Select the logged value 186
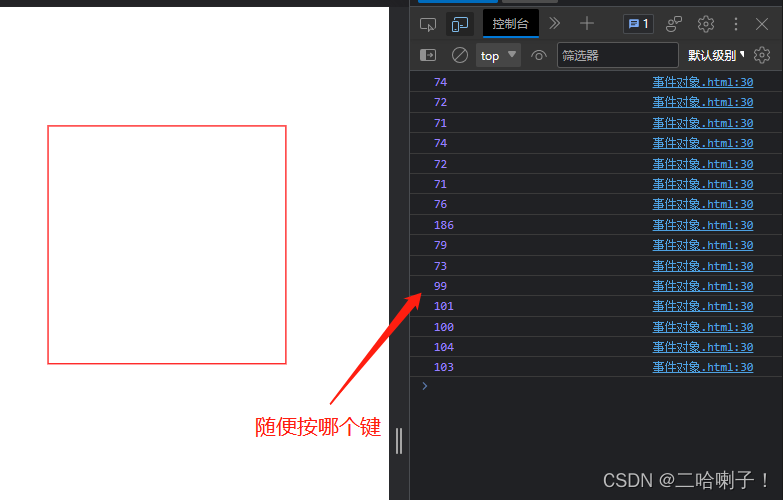 coord(443,225)
